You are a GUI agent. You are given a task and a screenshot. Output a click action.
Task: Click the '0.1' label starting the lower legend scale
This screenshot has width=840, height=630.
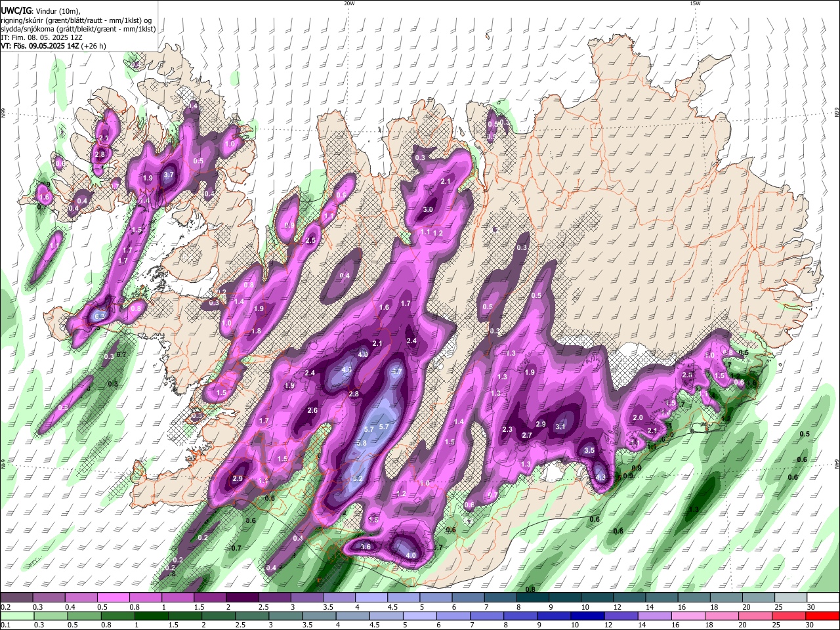pyautogui.click(x=6, y=625)
